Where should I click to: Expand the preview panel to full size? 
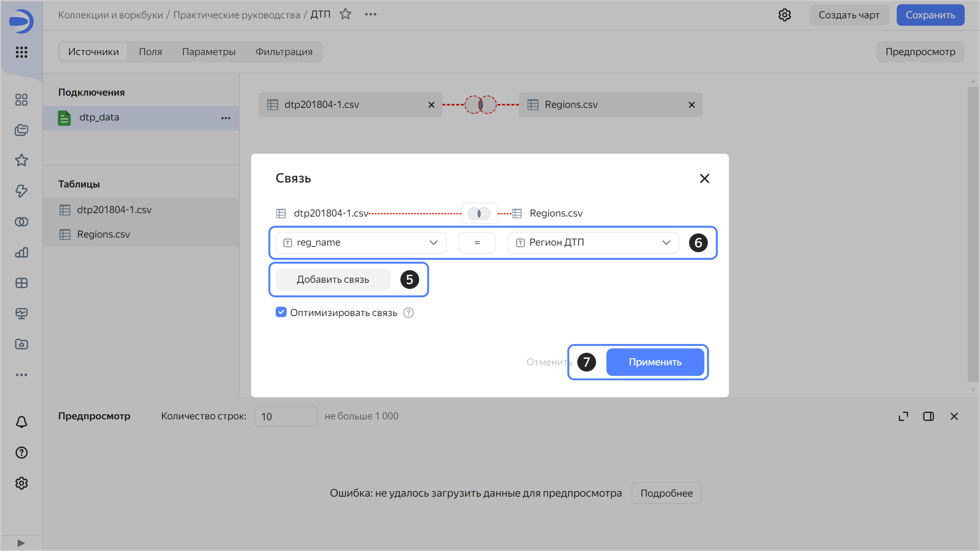(x=903, y=416)
